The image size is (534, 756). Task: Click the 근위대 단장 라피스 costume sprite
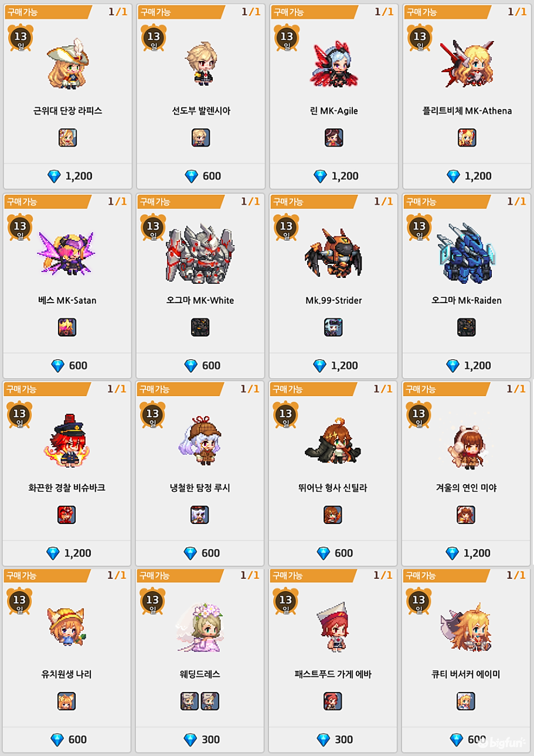[x=68, y=64]
